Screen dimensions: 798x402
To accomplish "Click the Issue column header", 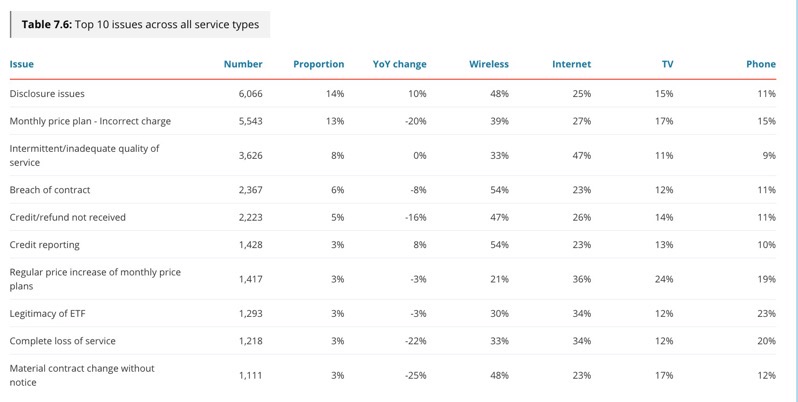I will (22, 64).
